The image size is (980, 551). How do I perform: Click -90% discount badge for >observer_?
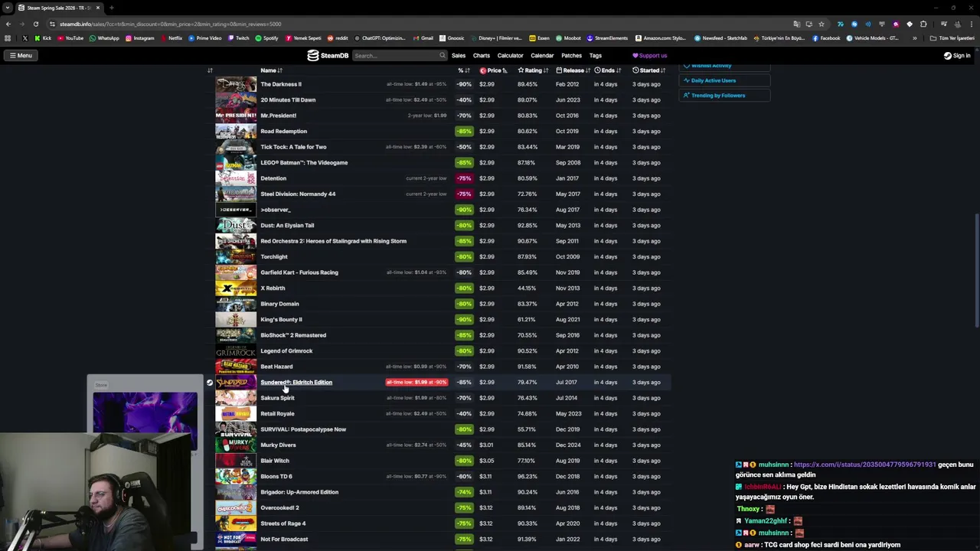464,210
